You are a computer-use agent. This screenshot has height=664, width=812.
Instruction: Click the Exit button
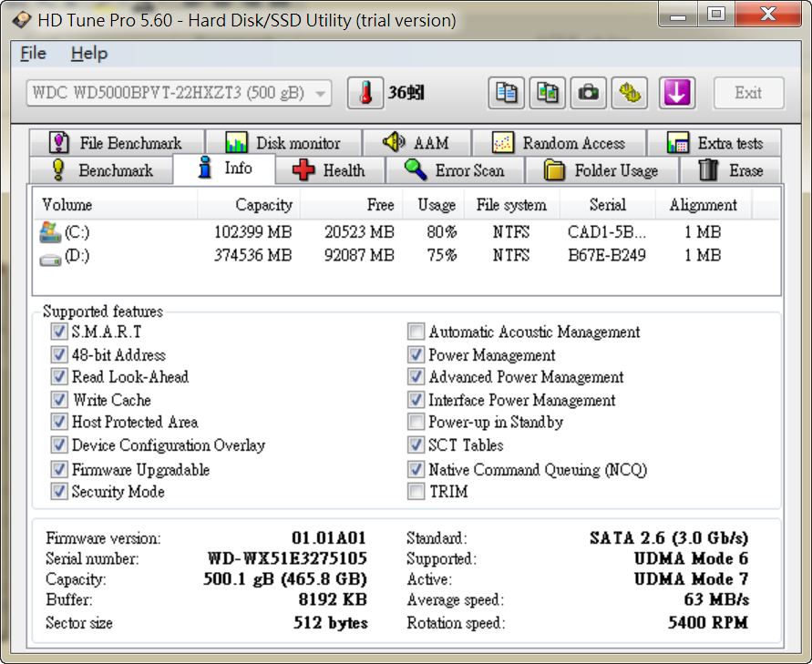point(748,93)
